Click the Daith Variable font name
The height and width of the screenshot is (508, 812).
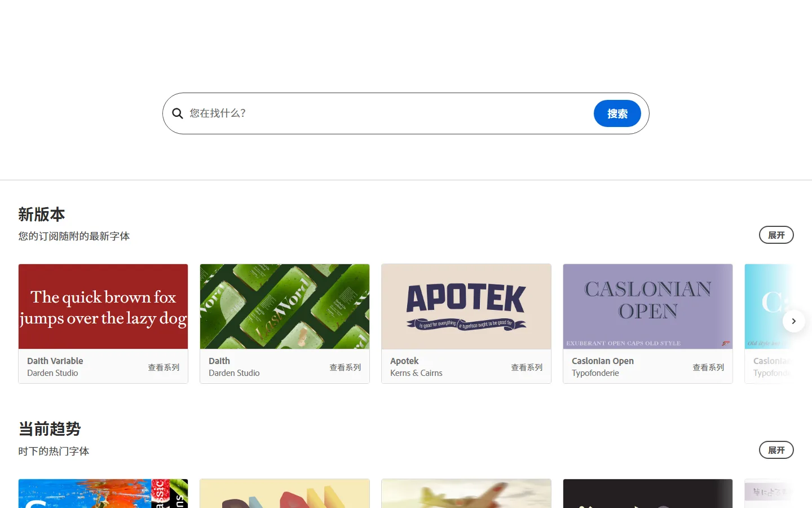(x=55, y=361)
